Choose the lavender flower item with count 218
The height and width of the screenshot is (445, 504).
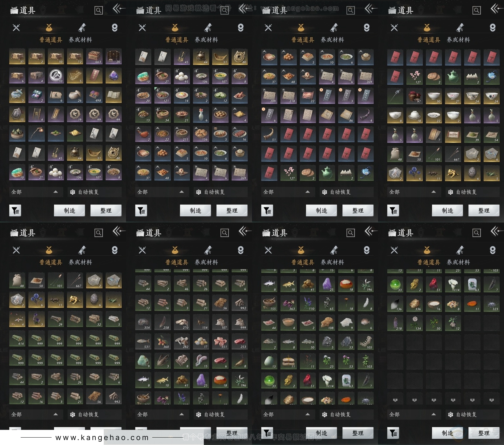pyautogui.click(x=395, y=323)
